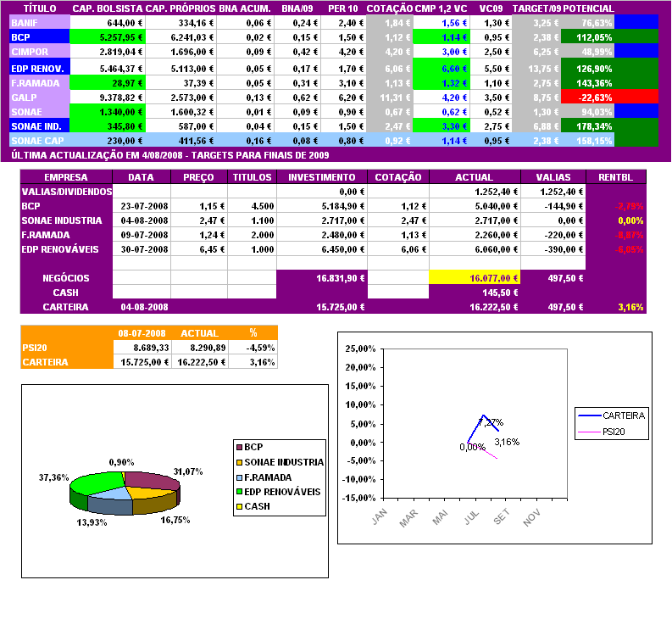This screenshot has width=672, height=619.
Task: Click GALP cotação 11,31 € cell
Action: (390, 98)
